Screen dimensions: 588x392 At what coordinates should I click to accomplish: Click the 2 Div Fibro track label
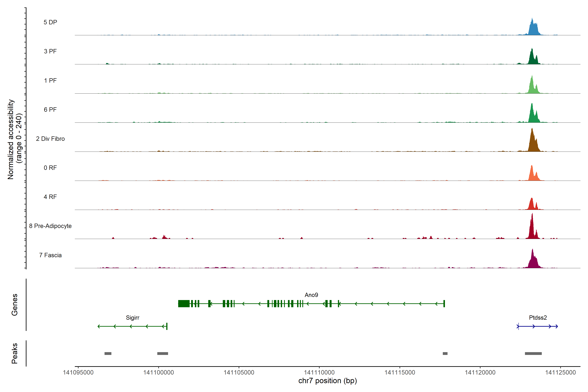pos(50,139)
